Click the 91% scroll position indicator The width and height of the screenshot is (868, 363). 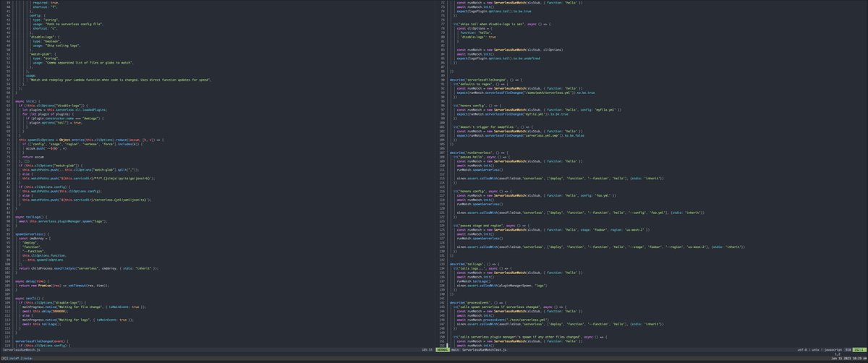848,349
